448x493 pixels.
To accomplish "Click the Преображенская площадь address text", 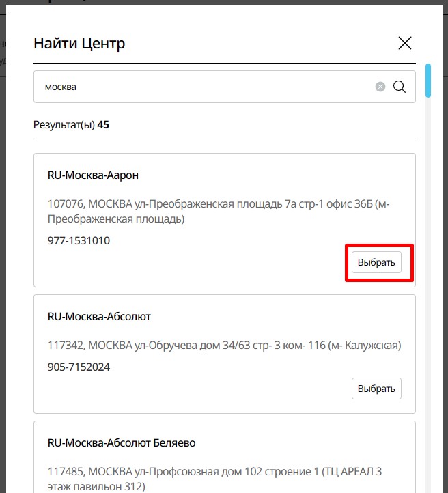I will 219,211.
